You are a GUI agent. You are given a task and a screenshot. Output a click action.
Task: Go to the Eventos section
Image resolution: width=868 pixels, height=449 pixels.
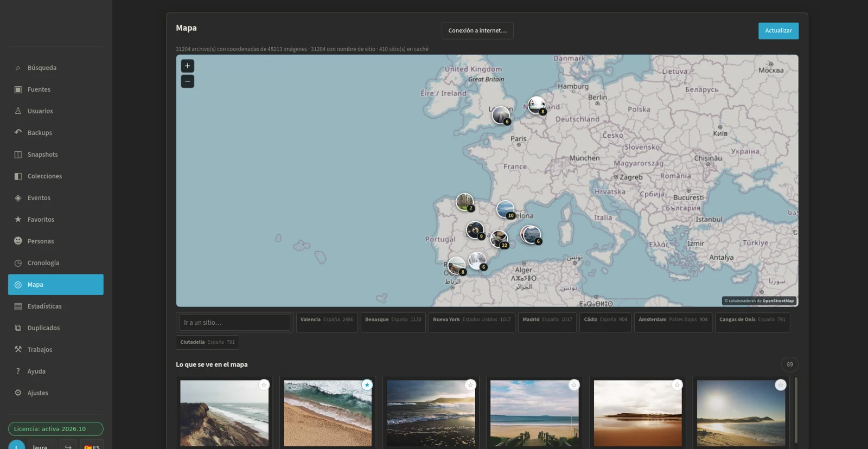[x=56, y=198]
